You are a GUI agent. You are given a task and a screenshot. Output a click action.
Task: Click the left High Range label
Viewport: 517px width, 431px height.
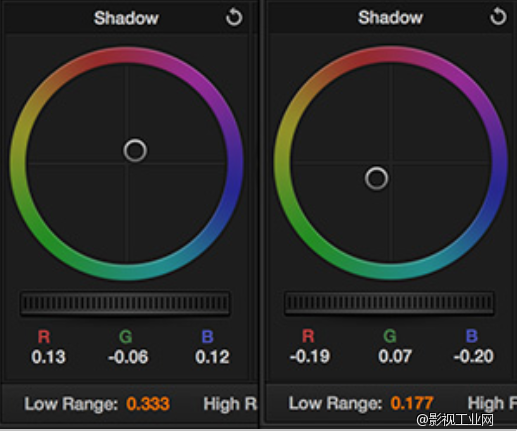pyautogui.click(x=230, y=404)
